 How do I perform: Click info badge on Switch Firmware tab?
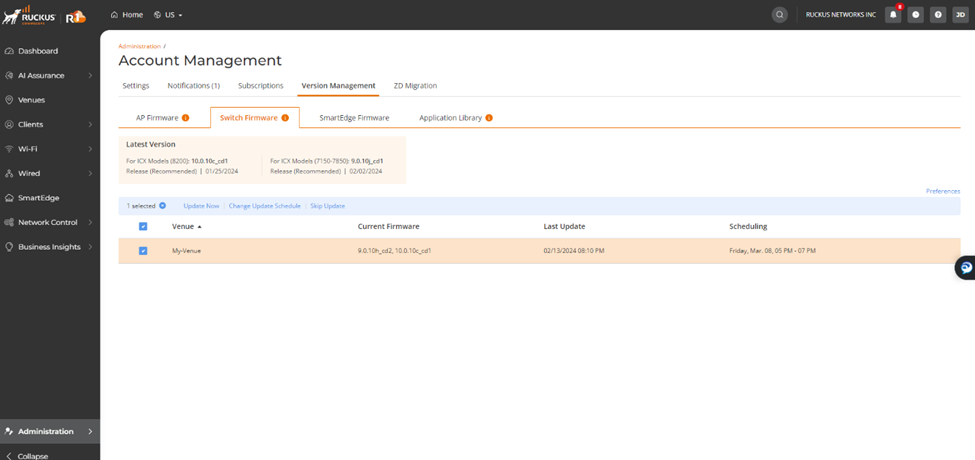[x=285, y=117]
